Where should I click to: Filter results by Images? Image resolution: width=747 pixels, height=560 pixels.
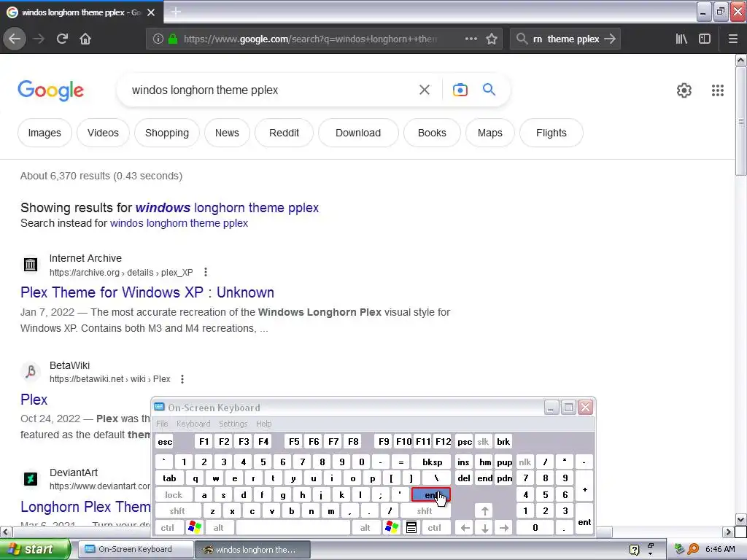44,133
